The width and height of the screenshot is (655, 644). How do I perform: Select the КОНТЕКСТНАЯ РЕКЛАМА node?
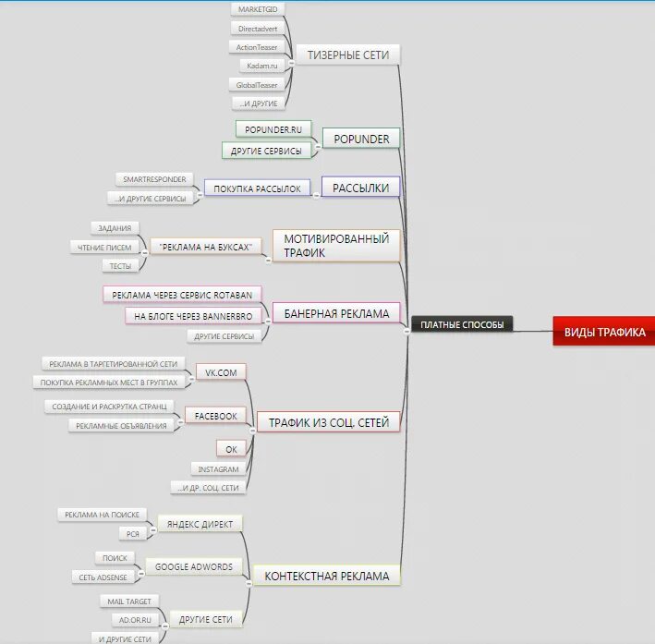pyautogui.click(x=327, y=576)
